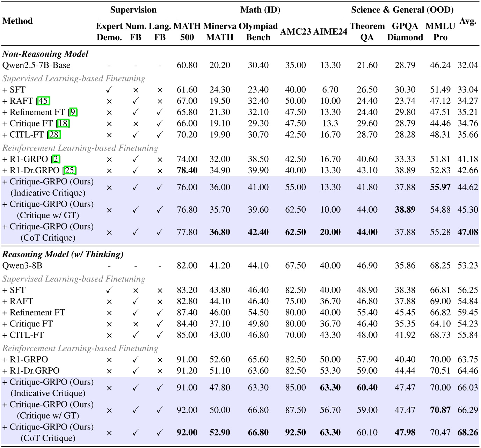
Task: Open citation 45 next to RAFT
Action: (44, 101)
